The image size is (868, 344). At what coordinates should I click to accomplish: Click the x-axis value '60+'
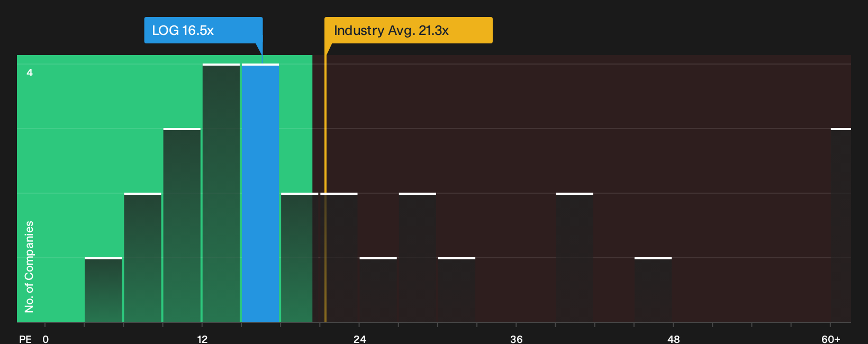point(831,339)
